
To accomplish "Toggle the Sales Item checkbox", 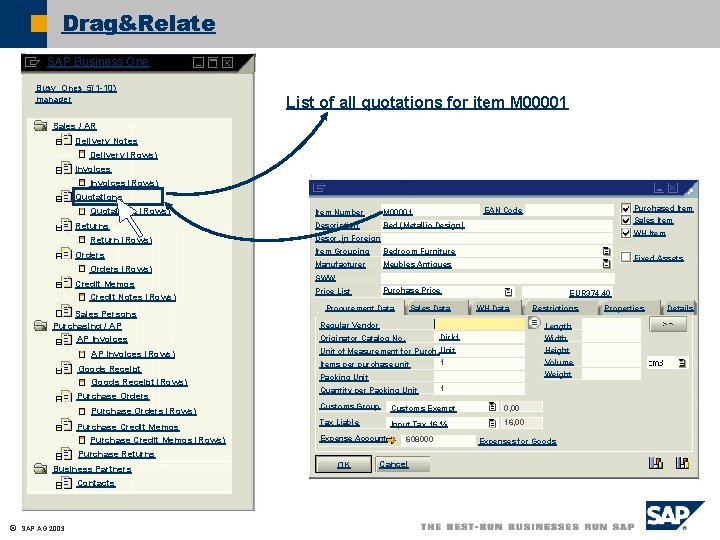I will coord(626,220).
